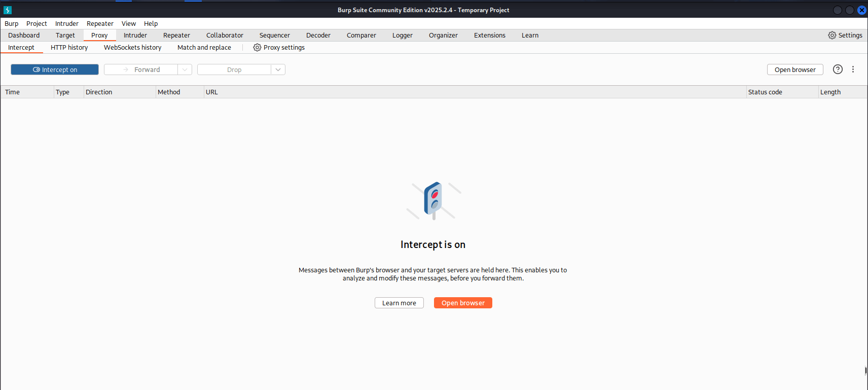Click the Burp Suite logo icon in title bar
Image resolution: width=868 pixels, height=390 pixels.
(x=8, y=10)
